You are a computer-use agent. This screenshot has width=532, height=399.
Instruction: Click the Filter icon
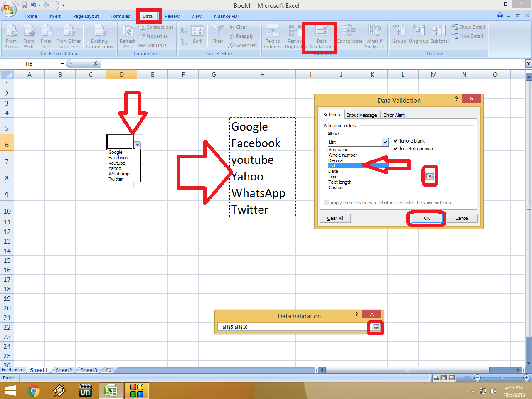pos(217,36)
